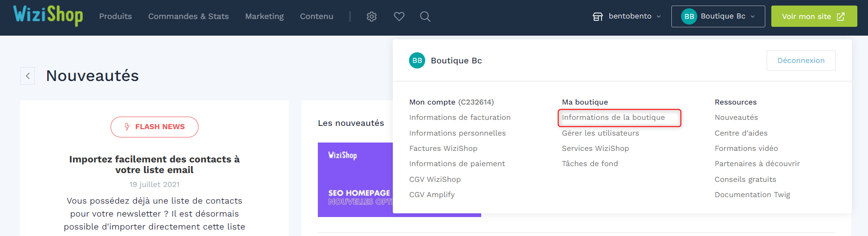
Task: Click the shop storefront icon beside bentobento
Action: (598, 17)
